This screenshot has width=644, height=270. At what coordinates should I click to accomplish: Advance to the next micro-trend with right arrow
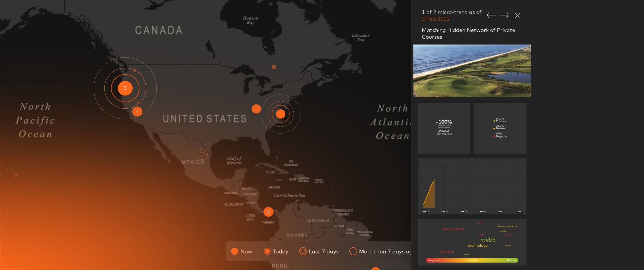[504, 15]
